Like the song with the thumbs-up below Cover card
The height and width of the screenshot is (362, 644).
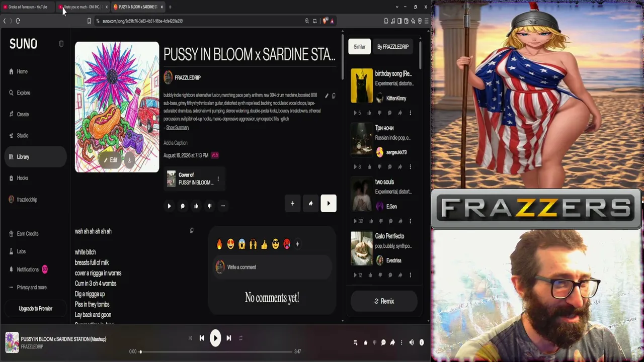point(196,206)
